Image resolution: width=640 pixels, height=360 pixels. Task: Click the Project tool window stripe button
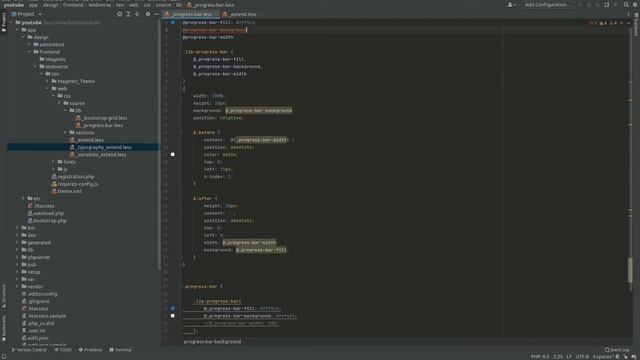coord(4,22)
